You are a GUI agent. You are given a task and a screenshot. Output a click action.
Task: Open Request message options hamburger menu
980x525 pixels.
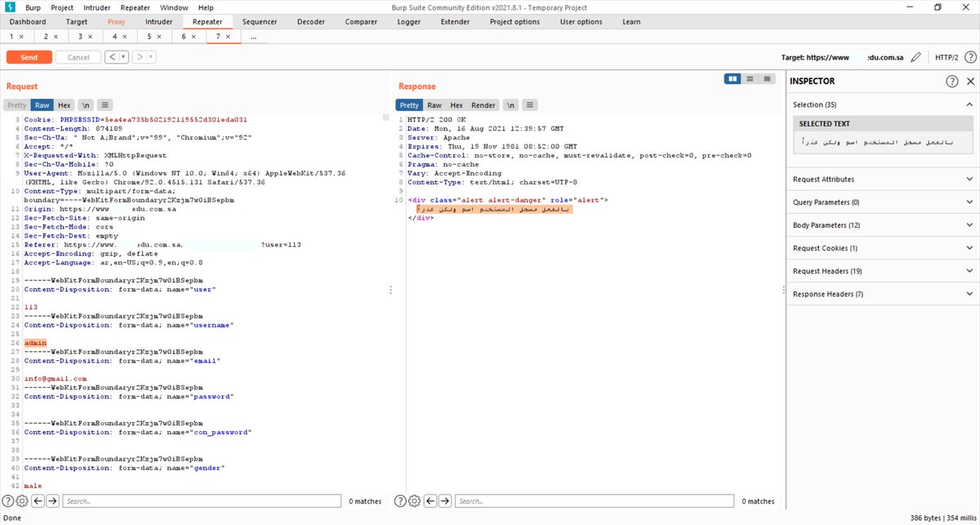[105, 105]
